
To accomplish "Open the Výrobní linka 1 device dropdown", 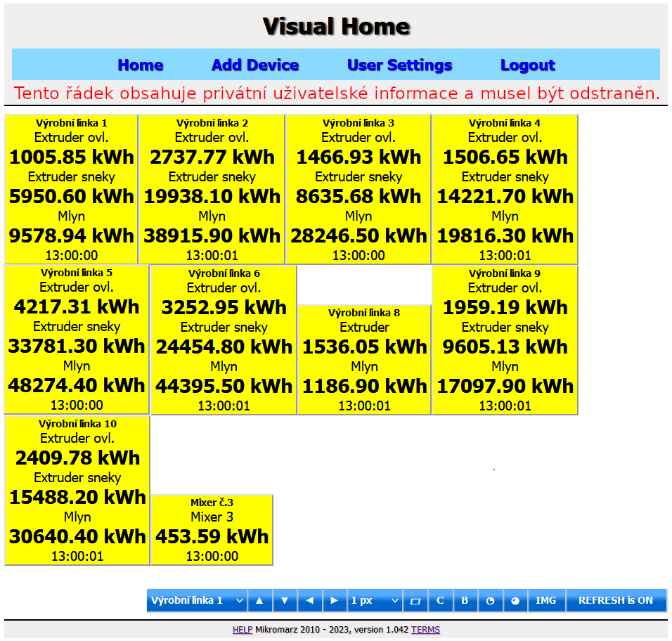I will coord(197,600).
